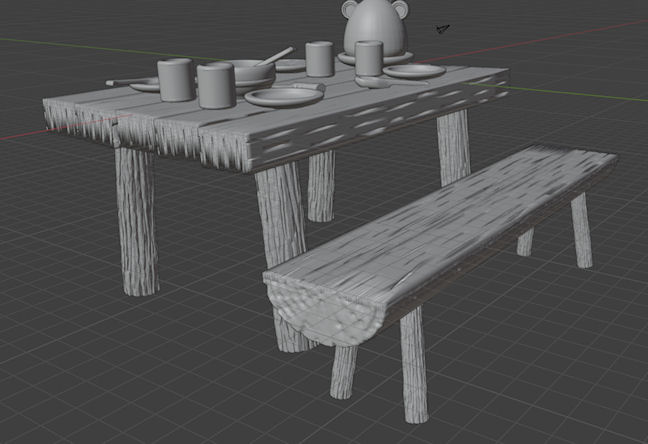Select the leftmost cup on the table
The image size is (648, 444).
click(x=175, y=80)
